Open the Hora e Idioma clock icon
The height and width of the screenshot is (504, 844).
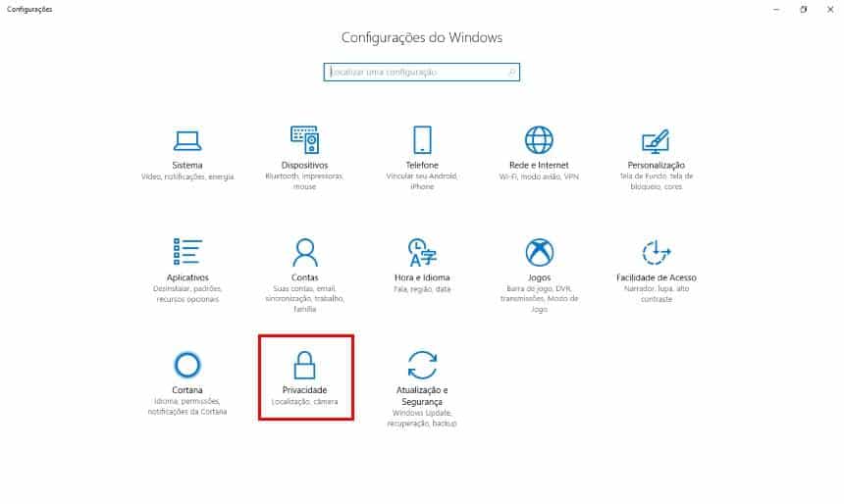422,252
